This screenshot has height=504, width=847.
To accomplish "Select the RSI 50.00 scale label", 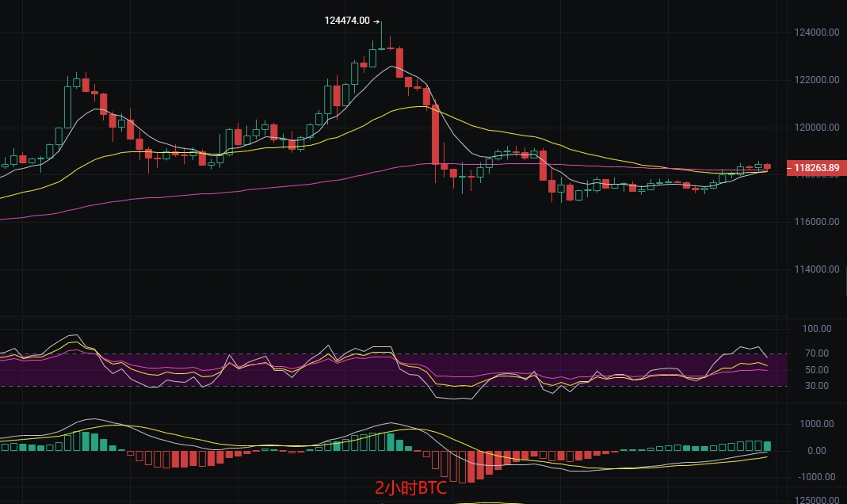I will click(817, 370).
